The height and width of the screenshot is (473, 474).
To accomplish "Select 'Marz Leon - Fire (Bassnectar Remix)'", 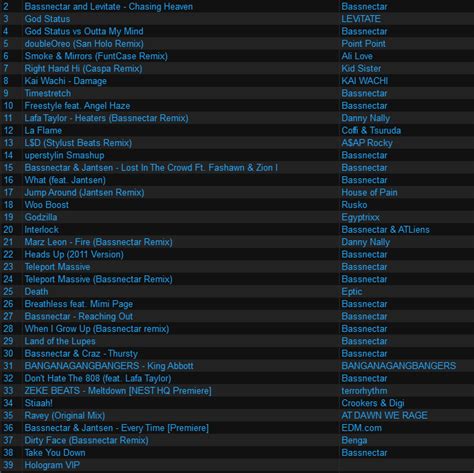I will (98, 242).
